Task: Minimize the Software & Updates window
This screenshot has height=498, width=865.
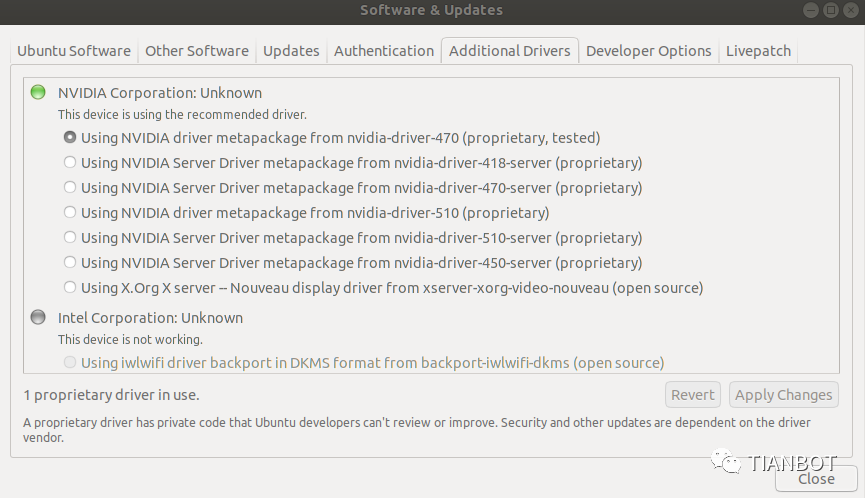Action: point(811,10)
